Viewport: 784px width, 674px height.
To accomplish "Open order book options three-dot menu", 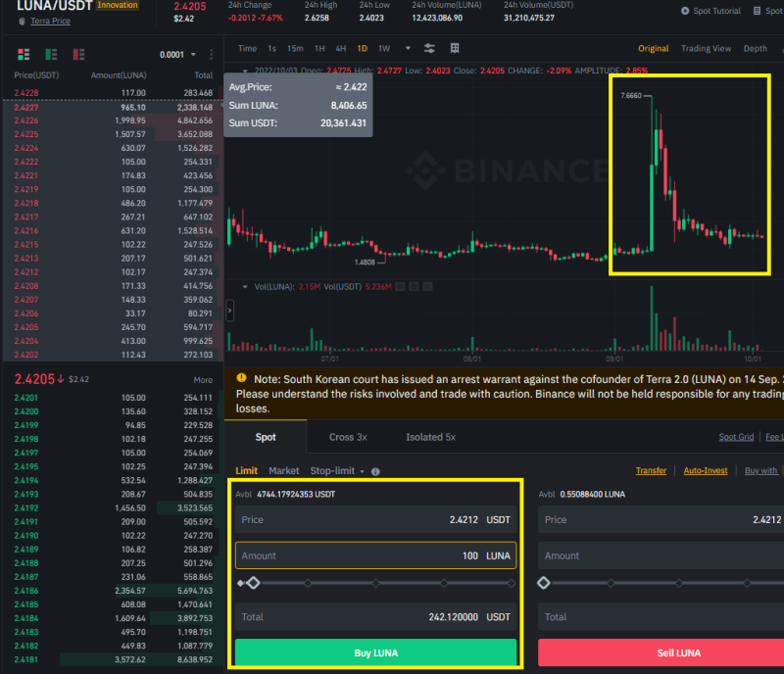I will point(211,54).
